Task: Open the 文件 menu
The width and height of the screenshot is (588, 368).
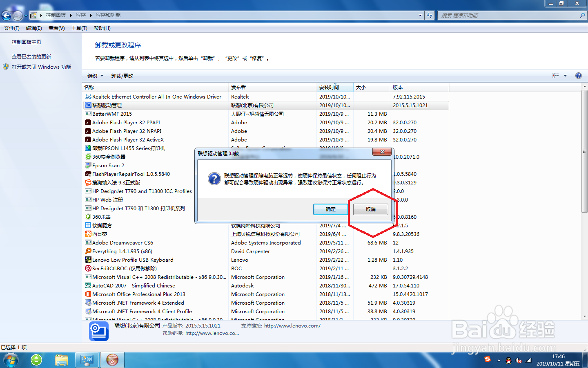Action: [x=11, y=28]
